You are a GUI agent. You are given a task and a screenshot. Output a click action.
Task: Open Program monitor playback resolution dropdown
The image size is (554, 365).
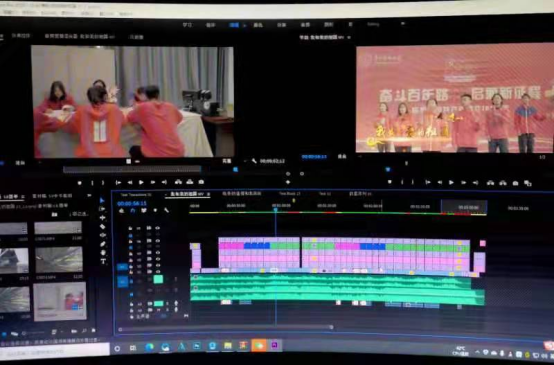click(x=542, y=157)
